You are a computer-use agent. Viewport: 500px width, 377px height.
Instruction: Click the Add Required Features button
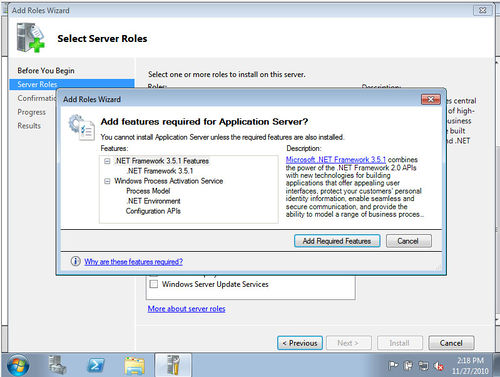pos(337,241)
